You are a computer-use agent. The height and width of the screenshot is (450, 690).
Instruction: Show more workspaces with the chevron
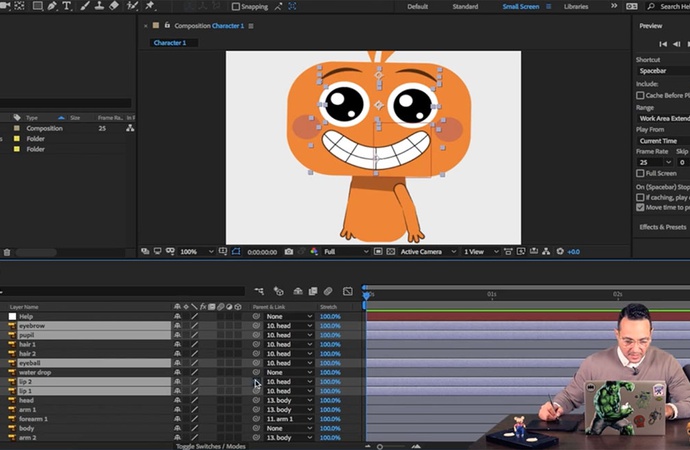click(614, 6)
